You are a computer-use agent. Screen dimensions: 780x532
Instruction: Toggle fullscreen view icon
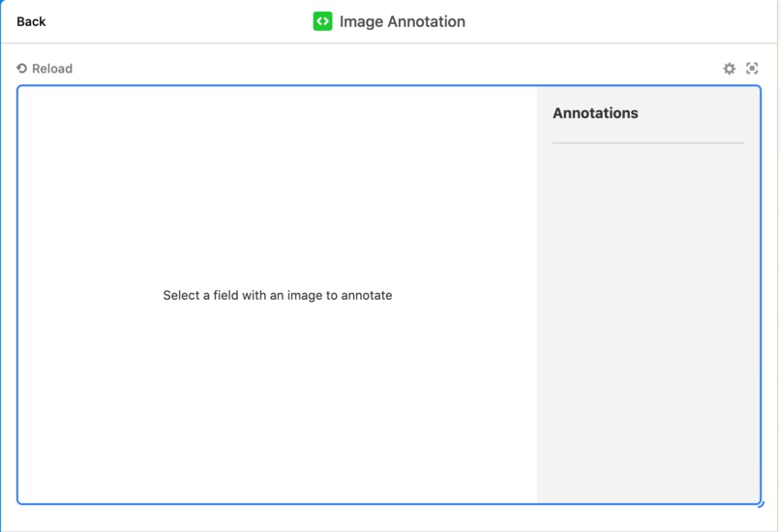tap(752, 68)
